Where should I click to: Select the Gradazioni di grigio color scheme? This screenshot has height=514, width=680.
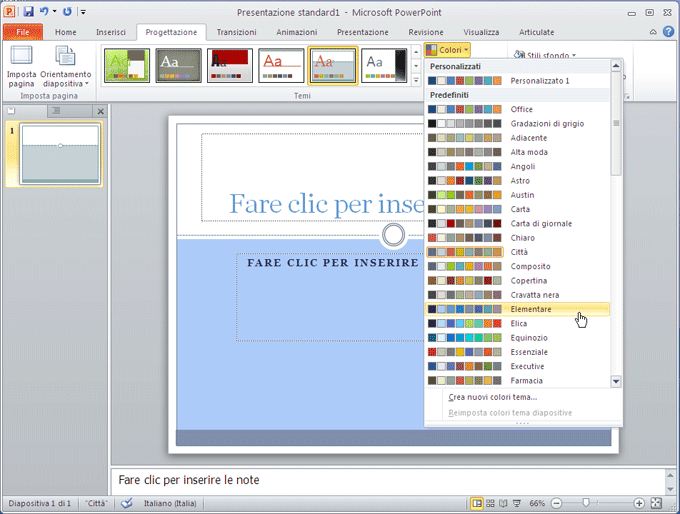tap(517, 124)
